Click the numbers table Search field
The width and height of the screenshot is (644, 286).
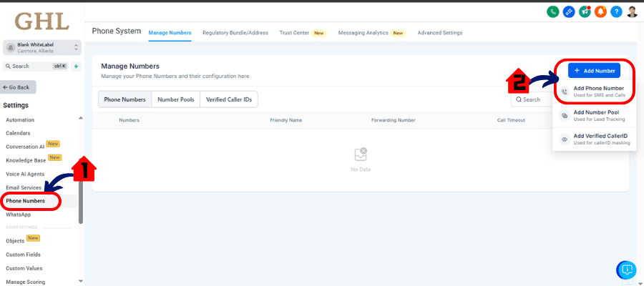[532, 99]
